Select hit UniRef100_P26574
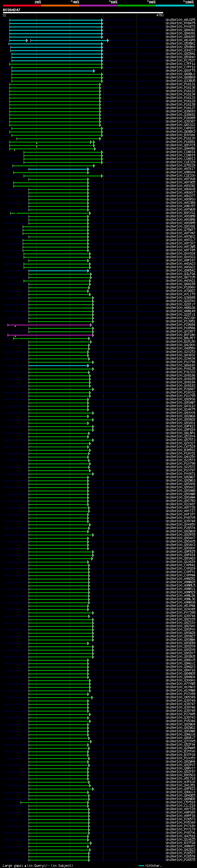This screenshot has height=868, width=197. (x=180, y=528)
